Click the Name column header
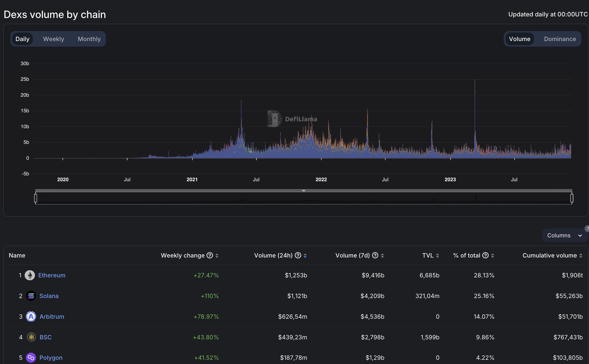Viewport: 589px width, 364px height. click(x=17, y=255)
